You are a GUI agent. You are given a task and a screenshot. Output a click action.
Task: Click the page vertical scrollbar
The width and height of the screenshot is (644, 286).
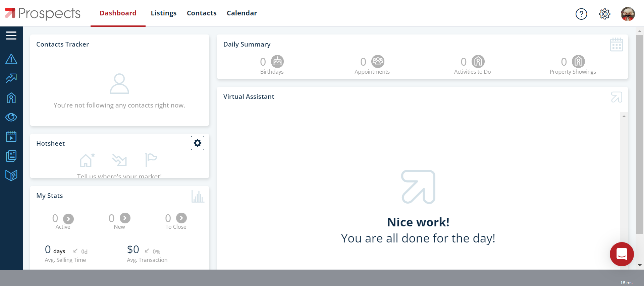[x=640, y=134]
